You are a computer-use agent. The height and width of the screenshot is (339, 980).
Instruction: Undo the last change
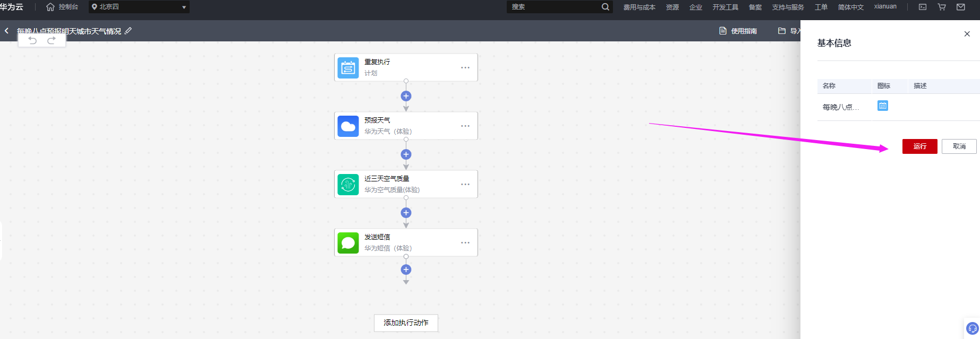pos(32,40)
